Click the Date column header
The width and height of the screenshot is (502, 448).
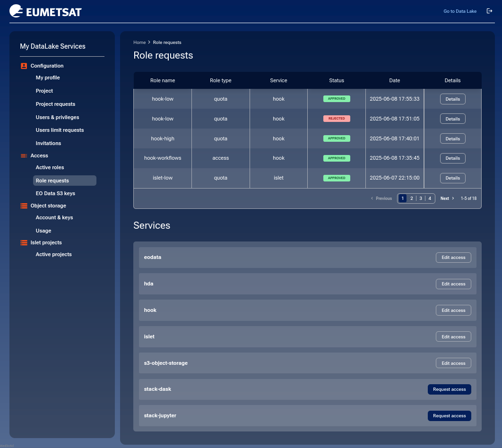pyautogui.click(x=394, y=80)
